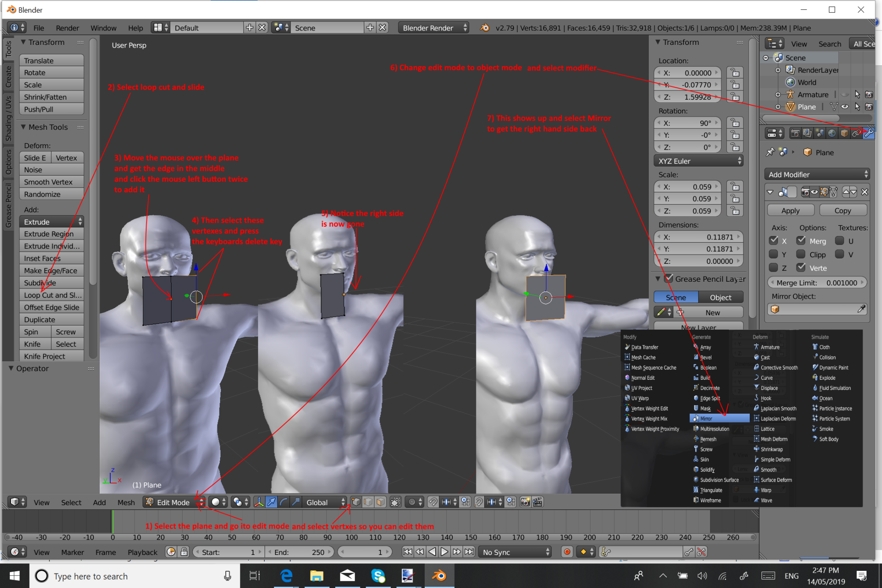
Task: Open the Edit Mode selector dropdown
Action: (174, 502)
